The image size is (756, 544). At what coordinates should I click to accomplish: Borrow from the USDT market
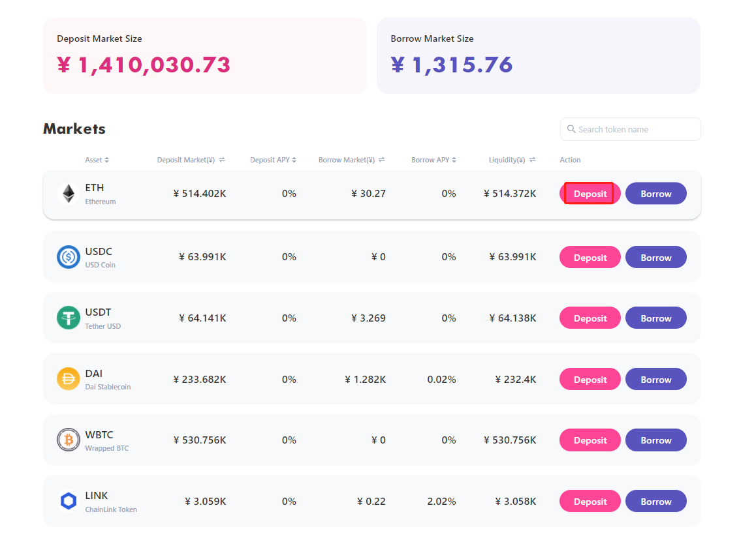(655, 318)
